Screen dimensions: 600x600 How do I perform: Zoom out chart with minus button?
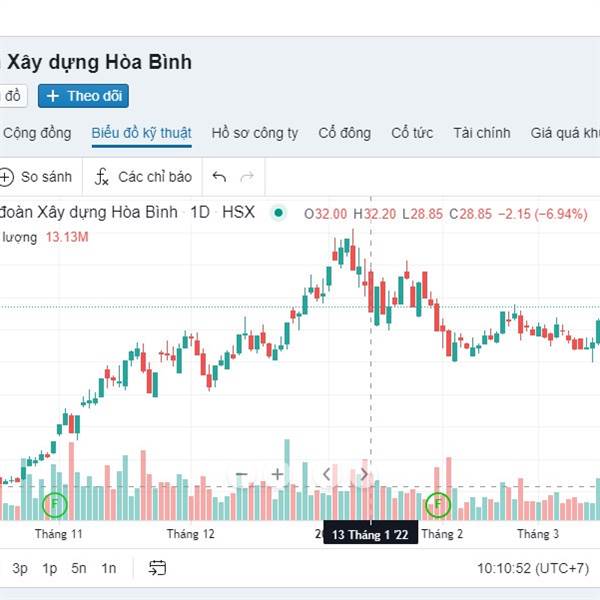point(241,474)
